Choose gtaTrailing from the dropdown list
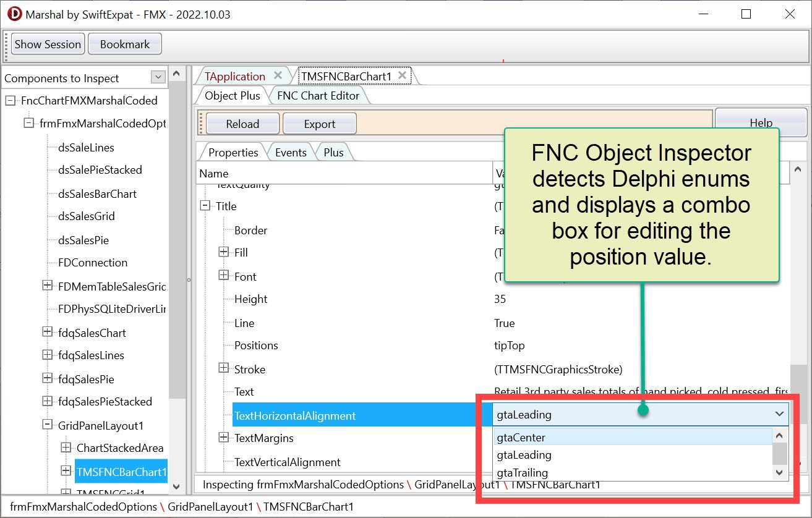 633,473
